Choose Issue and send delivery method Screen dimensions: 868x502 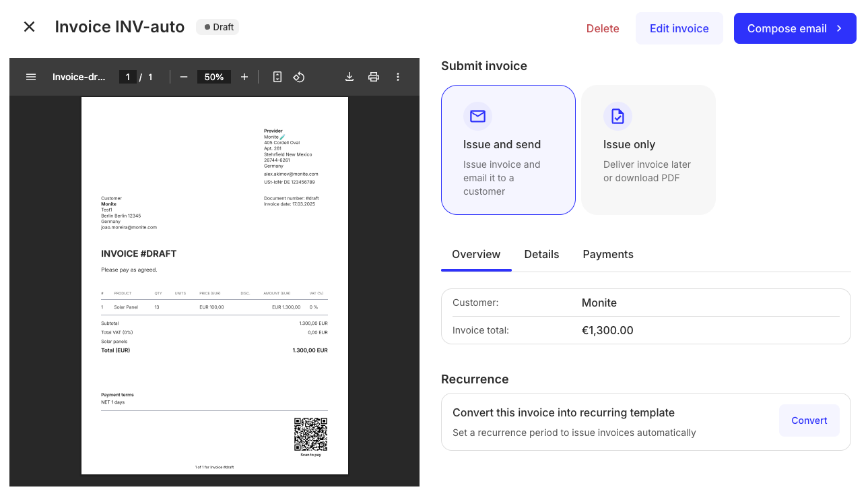tap(508, 150)
